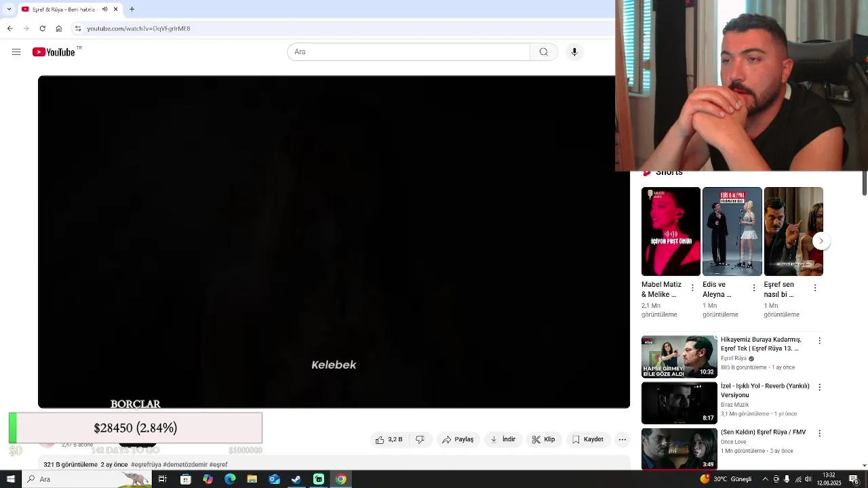Open the notification center with 6 alerts
The width and height of the screenshot is (868, 488).
[854, 479]
